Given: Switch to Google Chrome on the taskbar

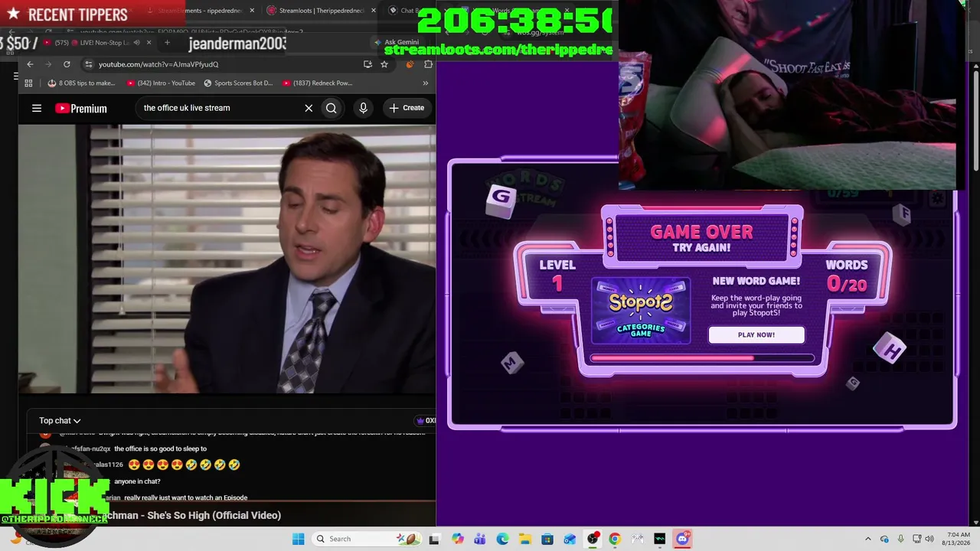Looking at the screenshot, I should tap(615, 539).
